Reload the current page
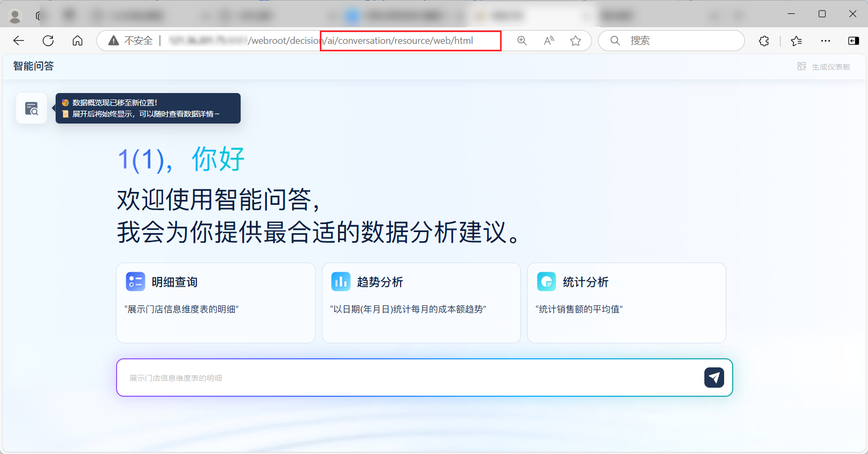The width and height of the screenshot is (868, 454). 48,41
